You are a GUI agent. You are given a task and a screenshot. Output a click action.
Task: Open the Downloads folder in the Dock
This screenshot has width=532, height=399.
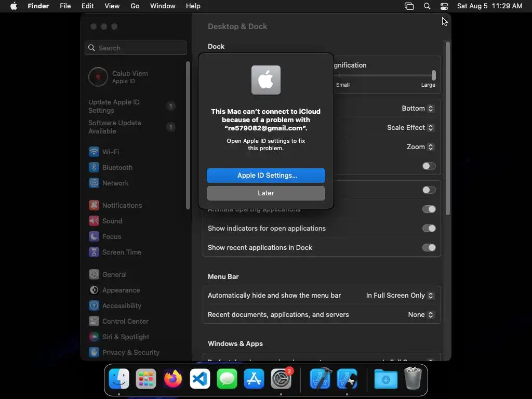tap(386, 379)
